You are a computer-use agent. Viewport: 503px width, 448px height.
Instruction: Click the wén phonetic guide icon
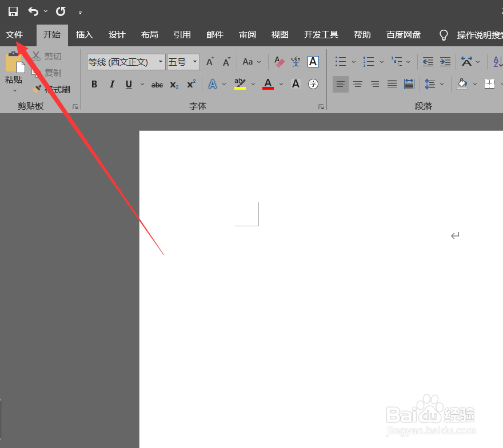click(x=296, y=62)
